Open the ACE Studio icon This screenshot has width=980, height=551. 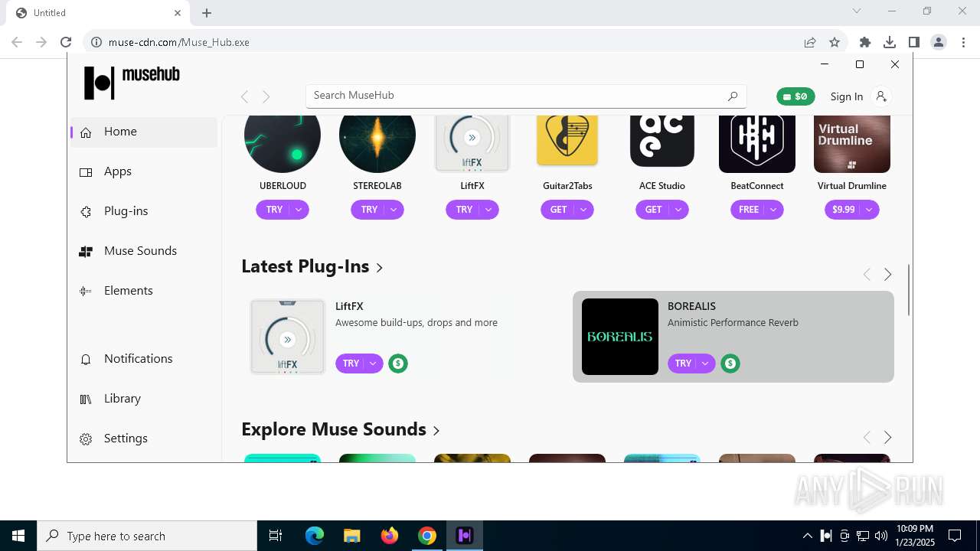pos(662,142)
